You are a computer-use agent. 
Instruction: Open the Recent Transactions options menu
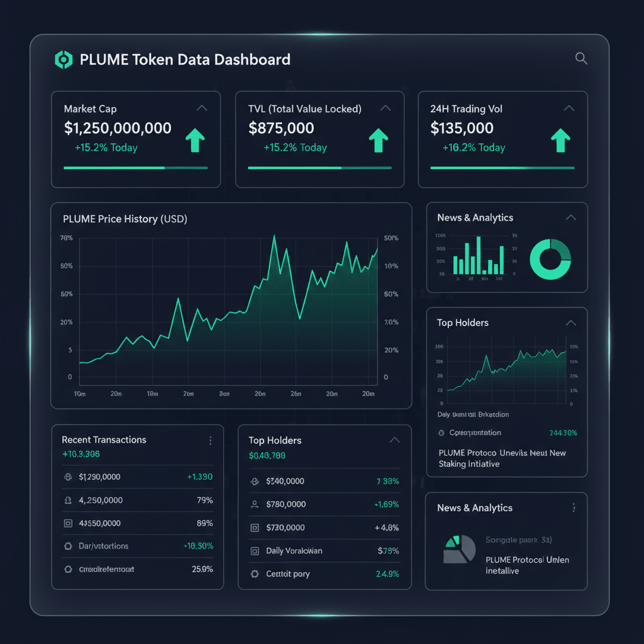coord(211,440)
